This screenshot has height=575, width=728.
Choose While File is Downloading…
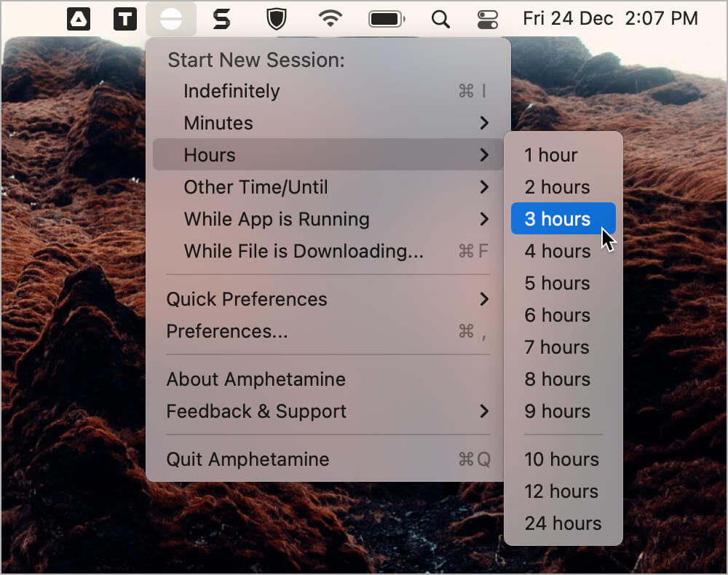[328, 251]
